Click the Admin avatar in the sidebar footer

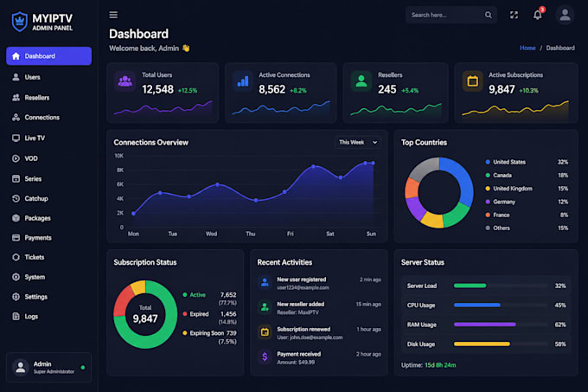21,367
